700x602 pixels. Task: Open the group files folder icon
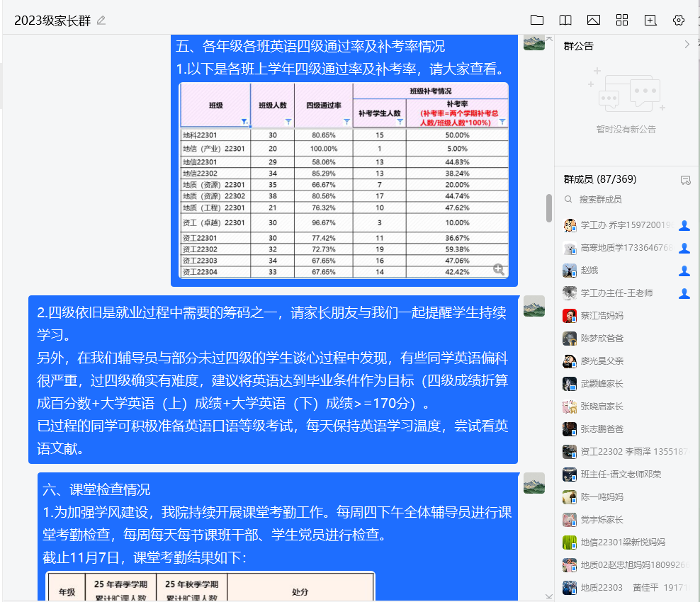(537, 20)
